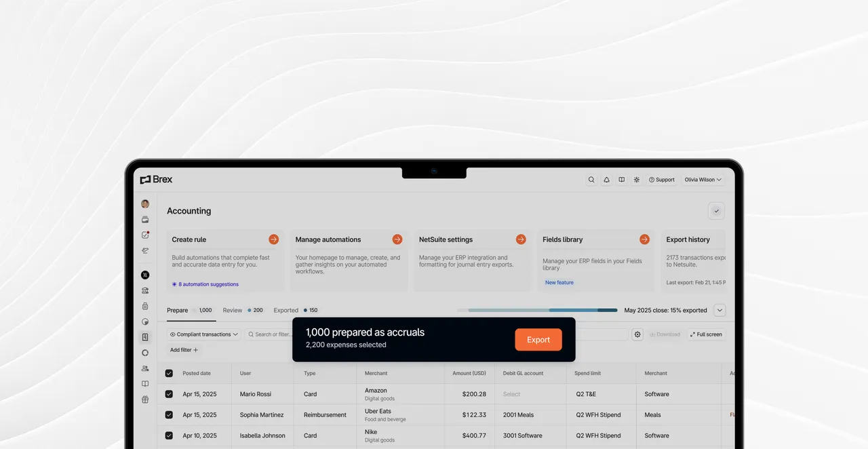This screenshot has width=868, height=449.
Task: Open the team people sidebar icon
Action: [145, 368]
